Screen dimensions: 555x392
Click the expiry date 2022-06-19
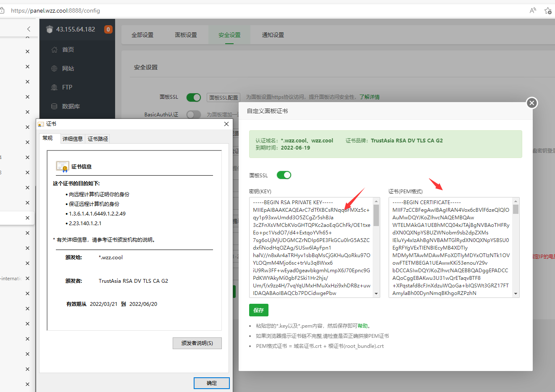[x=295, y=148]
